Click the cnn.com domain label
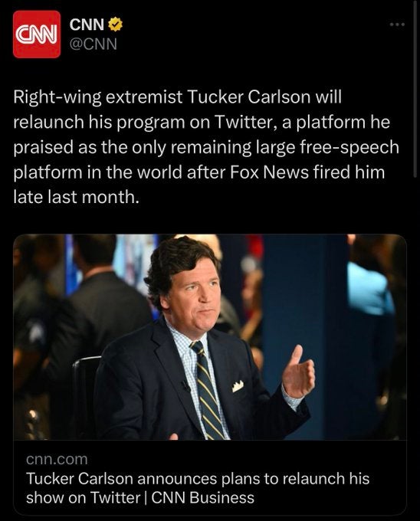This screenshot has width=420, height=521. [x=57, y=459]
